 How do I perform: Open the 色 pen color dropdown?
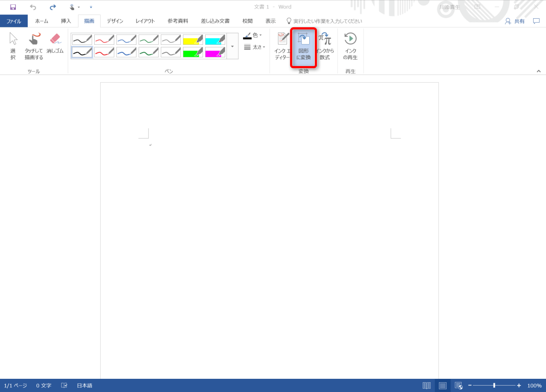point(253,35)
